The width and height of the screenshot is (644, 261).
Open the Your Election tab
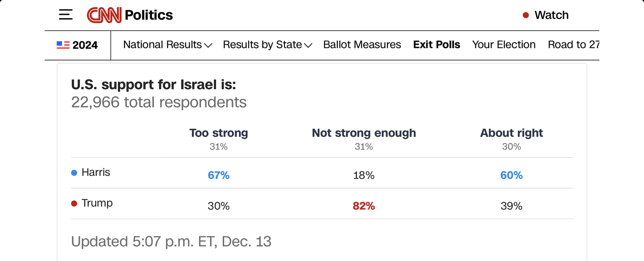[504, 45]
